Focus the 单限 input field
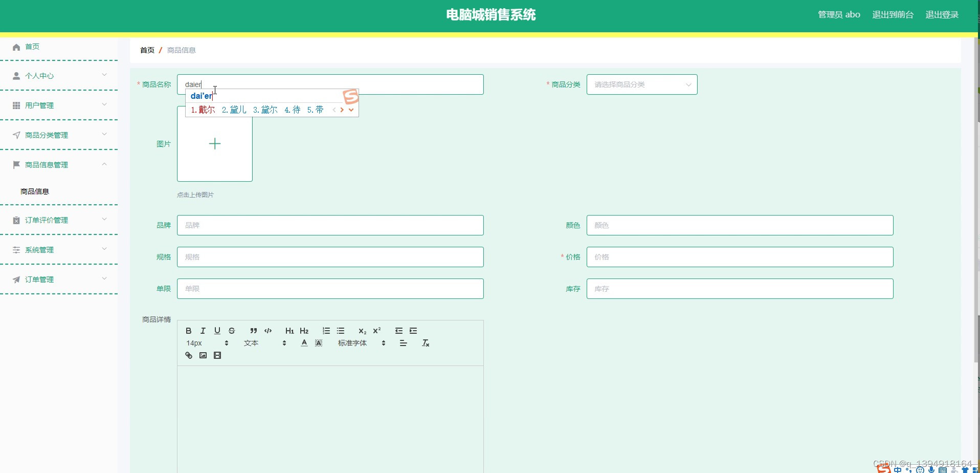The height and width of the screenshot is (473, 980). click(x=330, y=289)
